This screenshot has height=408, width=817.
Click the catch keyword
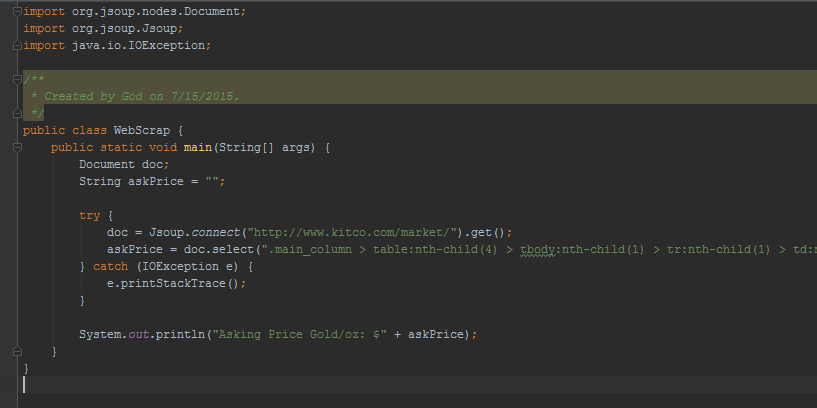pyautogui.click(x=110, y=266)
